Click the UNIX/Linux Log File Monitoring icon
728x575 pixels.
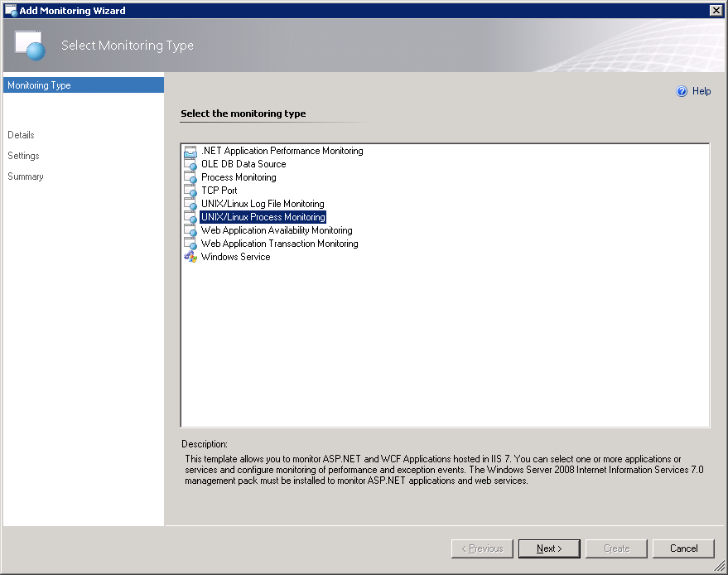[190, 205]
